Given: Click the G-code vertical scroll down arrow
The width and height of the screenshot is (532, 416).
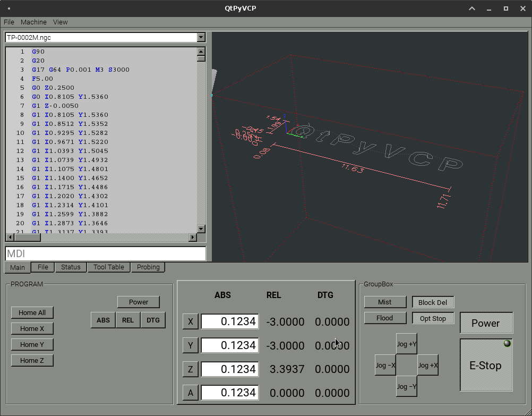Looking at the screenshot, I should coord(201,228).
